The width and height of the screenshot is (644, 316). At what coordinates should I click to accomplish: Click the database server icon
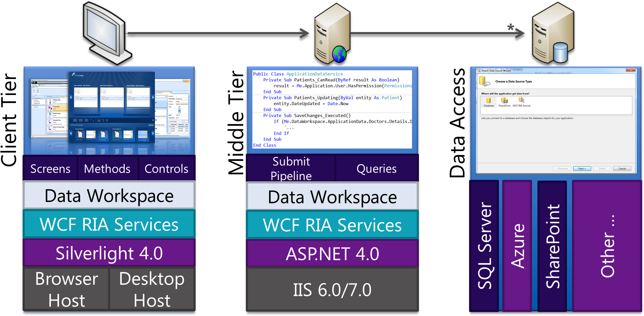coord(553,33)
